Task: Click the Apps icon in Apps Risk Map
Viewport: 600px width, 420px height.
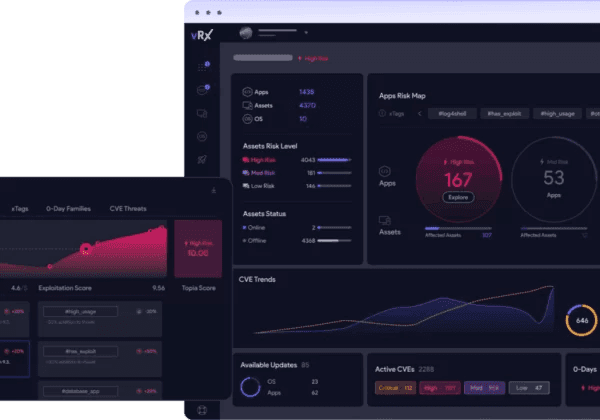Action: (x=385, y=171)
